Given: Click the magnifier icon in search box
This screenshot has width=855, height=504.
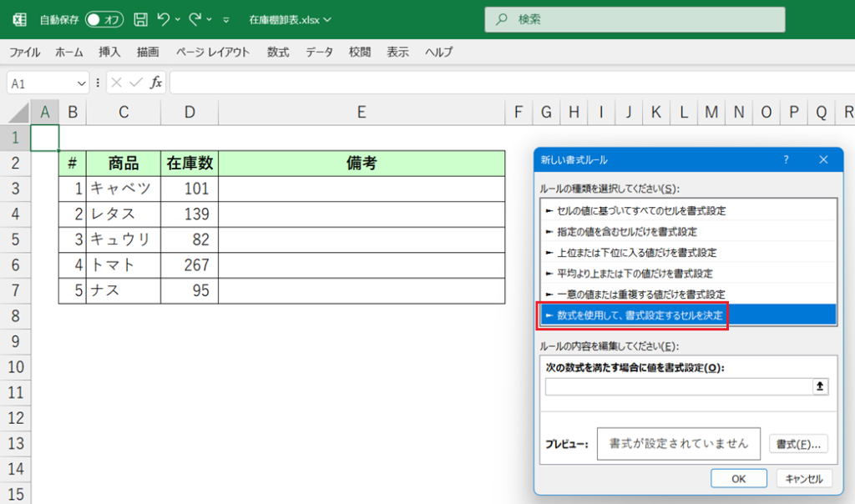Looking at the screenshot, I should point(501,20).
